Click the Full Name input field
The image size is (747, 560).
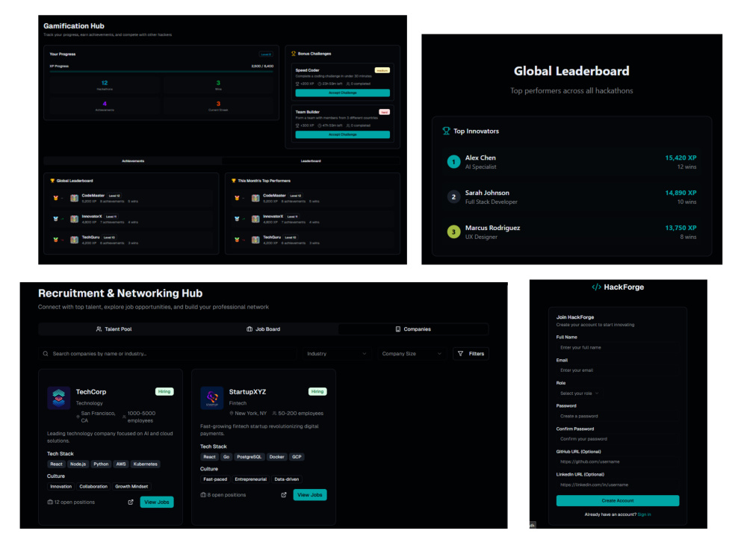618,348
